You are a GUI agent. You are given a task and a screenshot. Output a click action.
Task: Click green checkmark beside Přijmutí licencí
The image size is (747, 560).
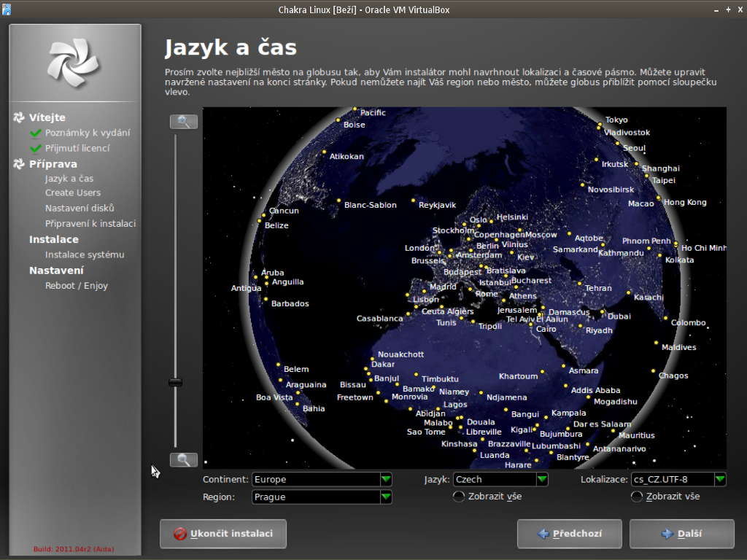point(35,148)
